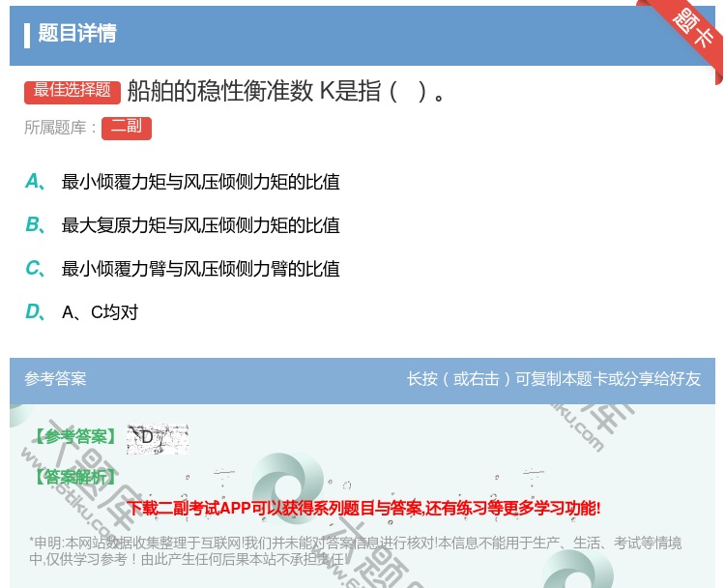Image resolution: width=725 pixels, height=588 pixels.
Task: Click the reference answer D image
Action: click(x=158, y=438)
